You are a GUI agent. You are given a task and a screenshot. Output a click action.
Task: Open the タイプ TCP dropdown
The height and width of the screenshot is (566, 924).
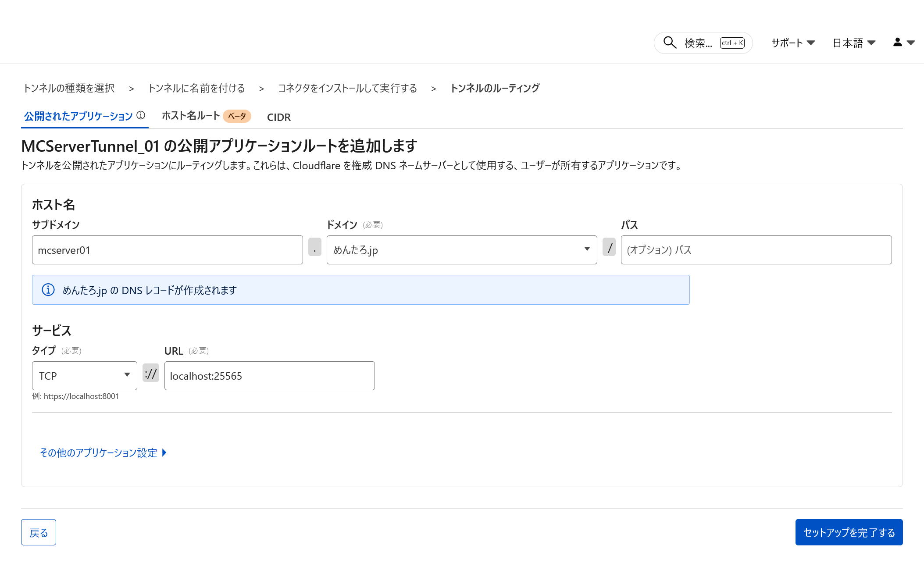pyautogui.click(x=84, y=376)
